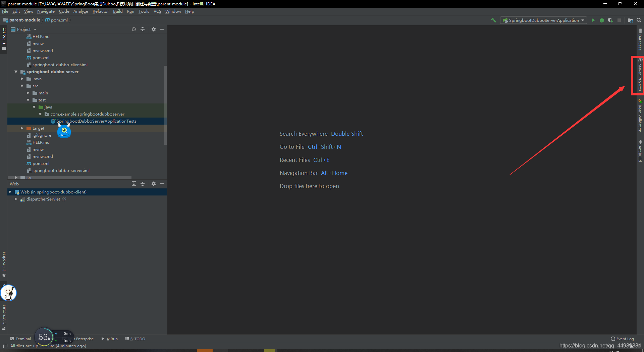Click status text 'All files are up-to-date'

(x=48, y=346)
